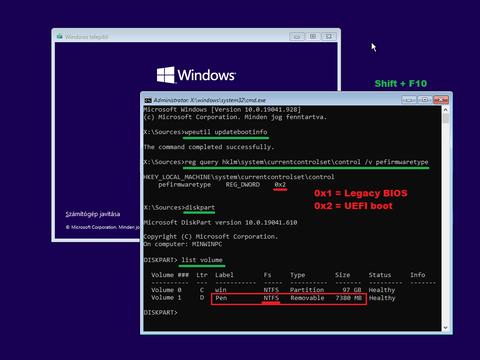Click the cmd window scrollbar thumb
Viewport: 480px width, 360px height.
tap(445, 118)
